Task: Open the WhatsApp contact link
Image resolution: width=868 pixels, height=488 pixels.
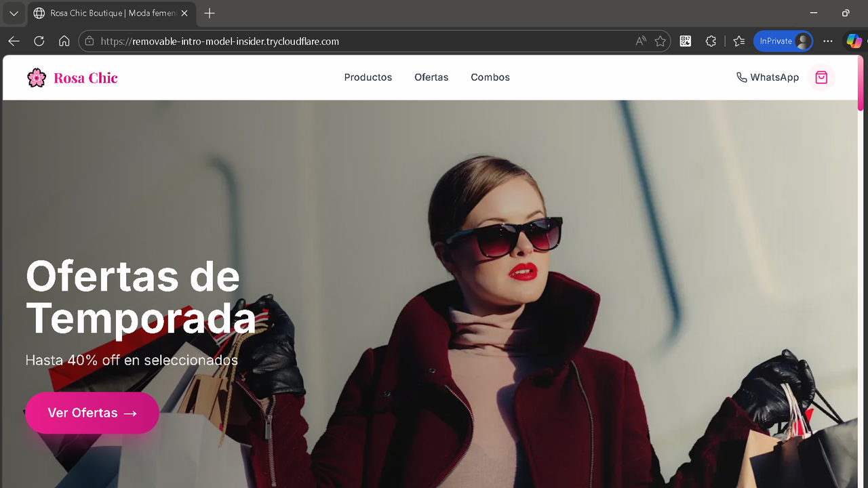Action: click(767, 77)
